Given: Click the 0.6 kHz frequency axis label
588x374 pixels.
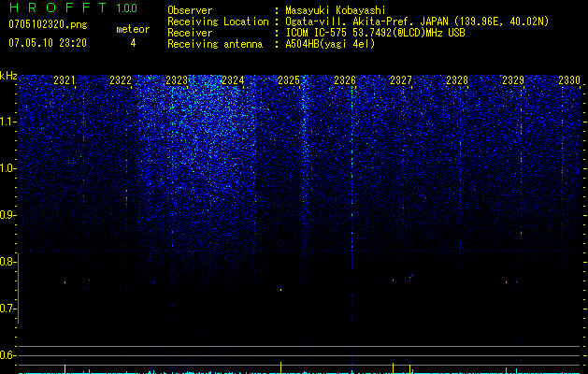Looking at the screenshot, I should point(7,355).
